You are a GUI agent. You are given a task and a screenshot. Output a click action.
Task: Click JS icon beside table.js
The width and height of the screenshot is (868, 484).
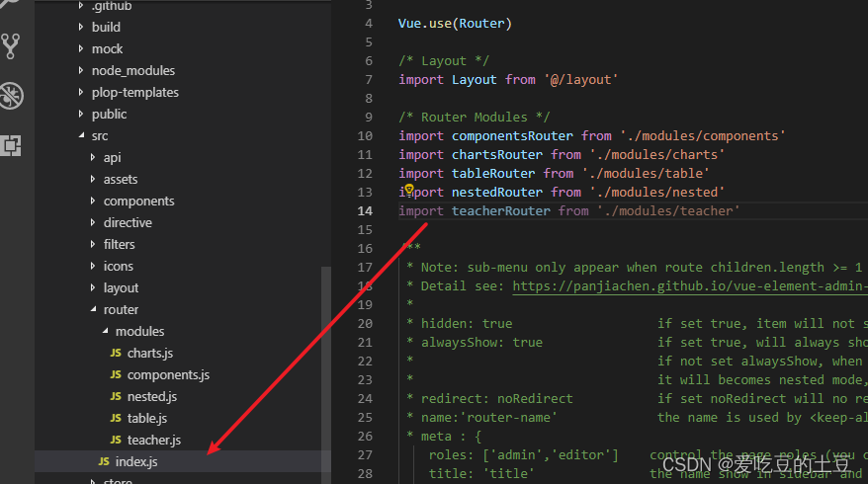tap(116, 418)
